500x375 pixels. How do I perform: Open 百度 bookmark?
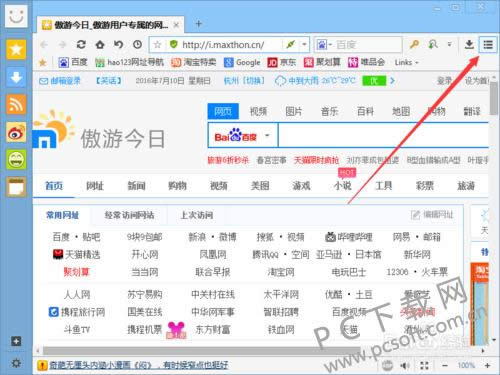(73, 62)
